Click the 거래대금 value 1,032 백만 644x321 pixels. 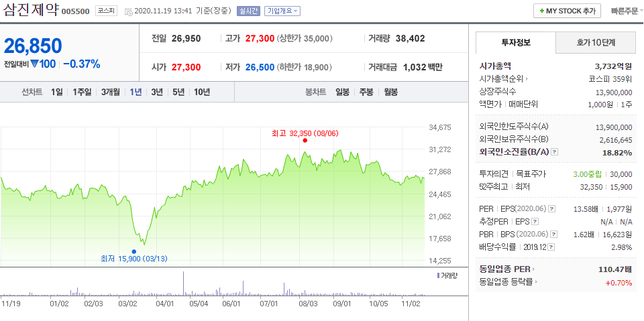(x=423, y=67)
